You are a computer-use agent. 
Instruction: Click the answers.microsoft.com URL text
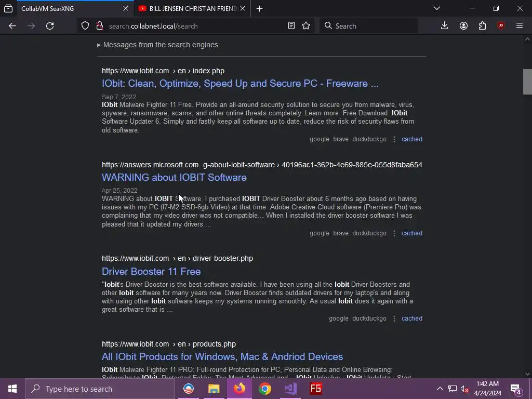click(x=262, y=165)
